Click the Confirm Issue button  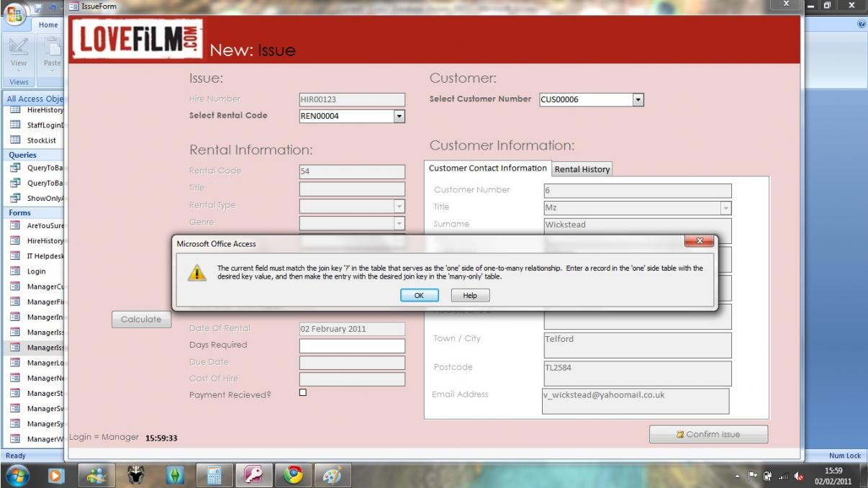click(x=708, y=434)
